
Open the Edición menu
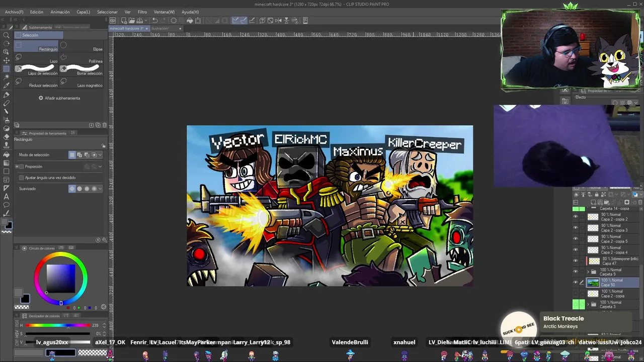[x=37, y=12]
